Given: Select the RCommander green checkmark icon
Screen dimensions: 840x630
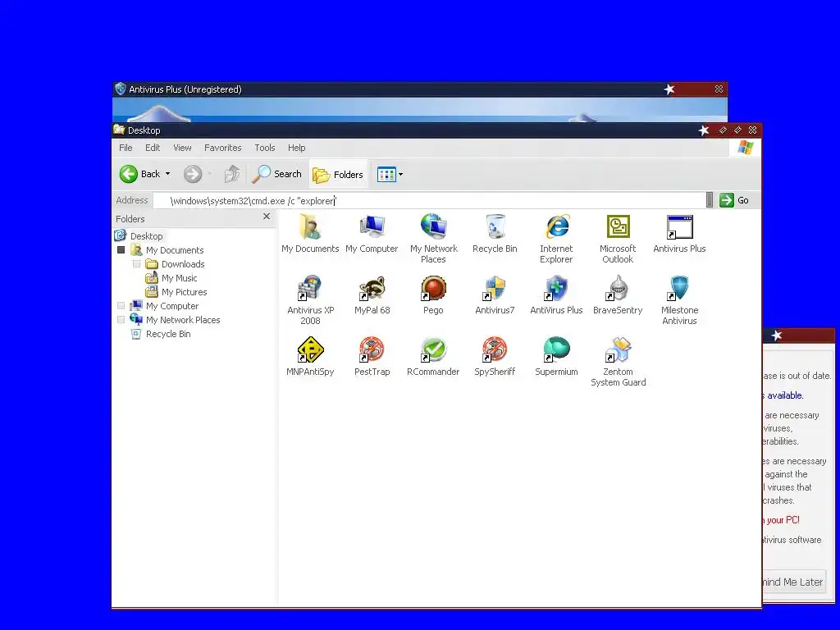Looking at the screenshot, I should [x=433, y=349].
